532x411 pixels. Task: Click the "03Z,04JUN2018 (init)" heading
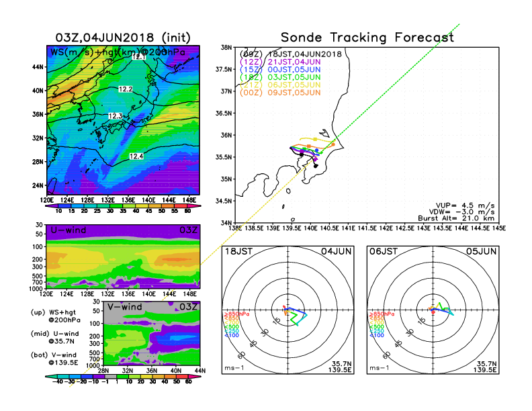tap(123, 38)
